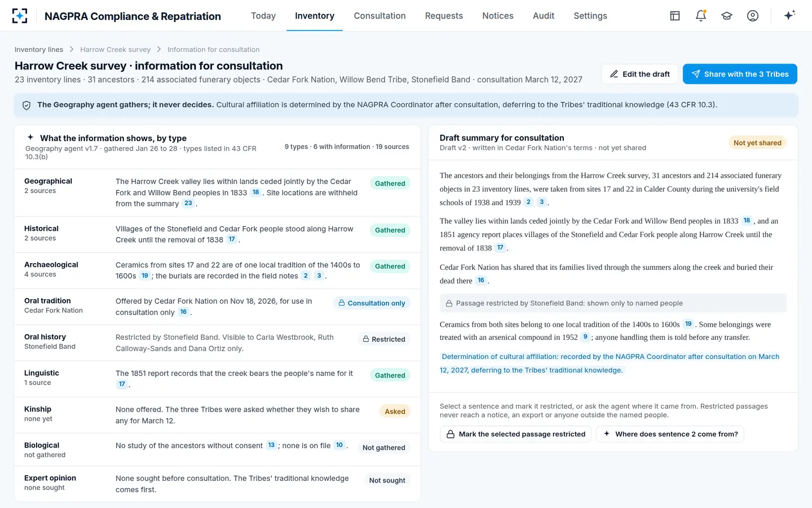Viewport: 812px width, 508px height.
Task: Click the Consultation only badge
Action: point(372,303)
